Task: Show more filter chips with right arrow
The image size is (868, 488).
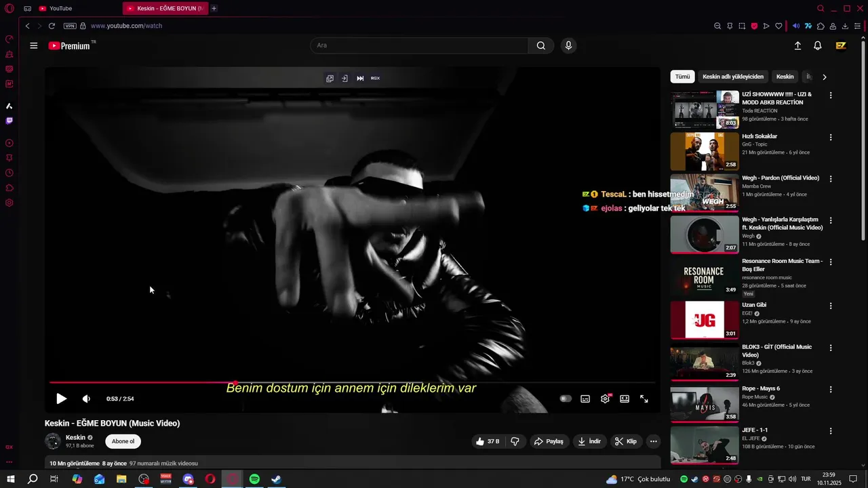Action: [x=824, y=77]
